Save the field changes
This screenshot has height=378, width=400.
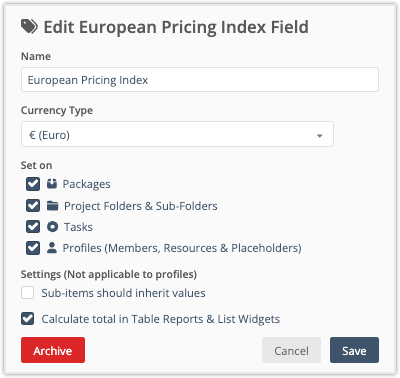pos(354,350)
